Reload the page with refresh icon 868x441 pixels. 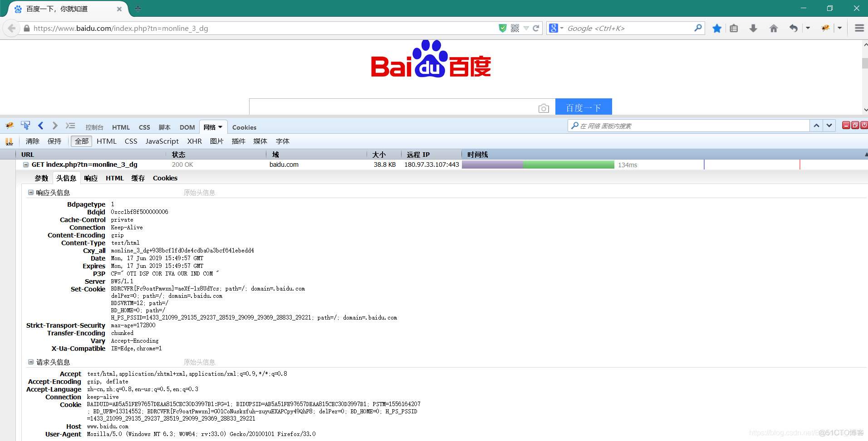pyautogui.click(x=536, y=28)
